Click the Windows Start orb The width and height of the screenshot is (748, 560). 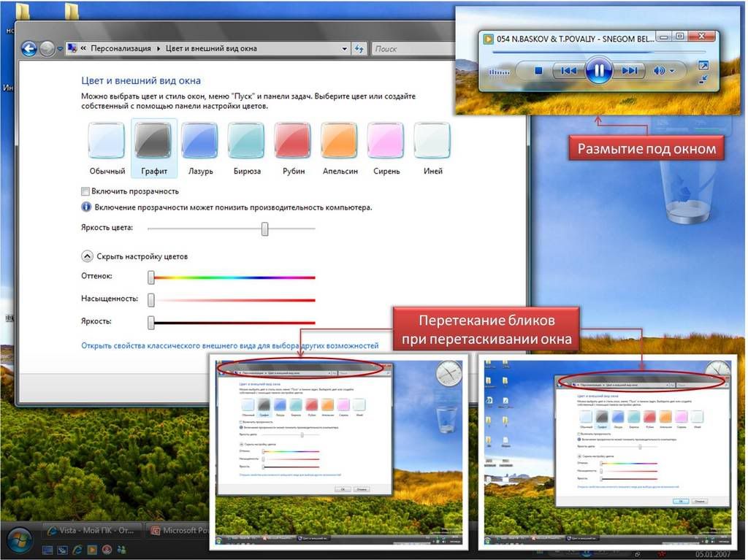[20, 541]
